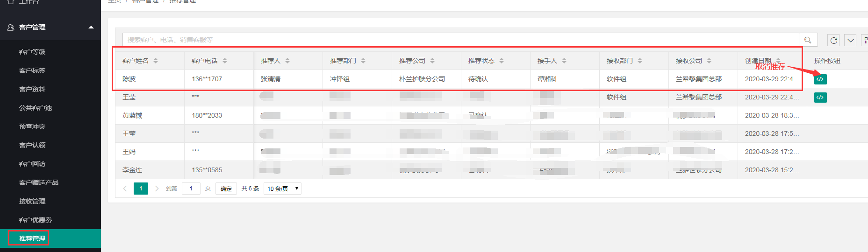Click phone cell 135**0585

pos(207,170)
